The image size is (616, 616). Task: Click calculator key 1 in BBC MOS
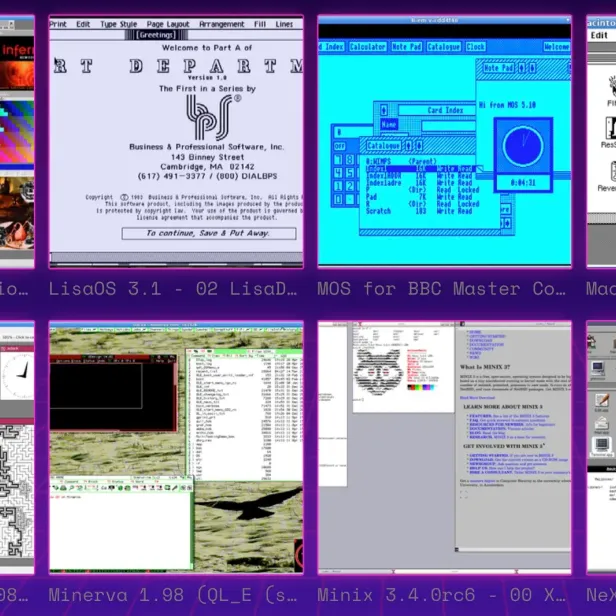pyautogui.click(x=337, y=186)
